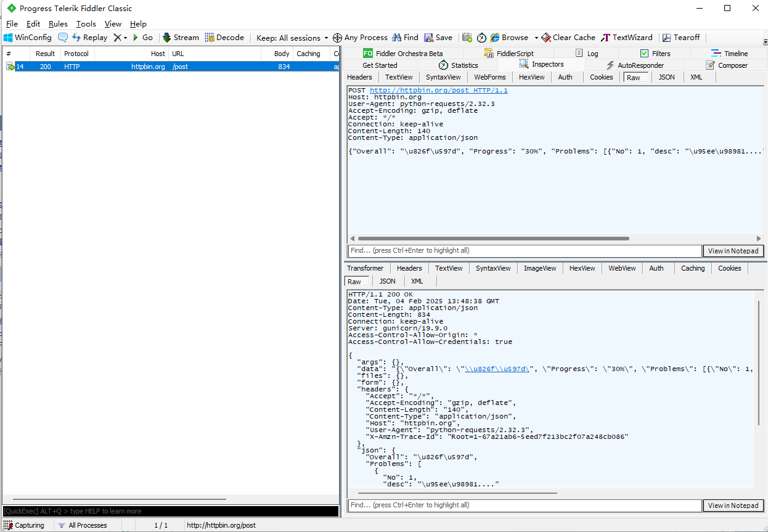The image size is (768, 532).
Task: Toggle Stream mode in toolbar
Action: click(x=181, y=38)
